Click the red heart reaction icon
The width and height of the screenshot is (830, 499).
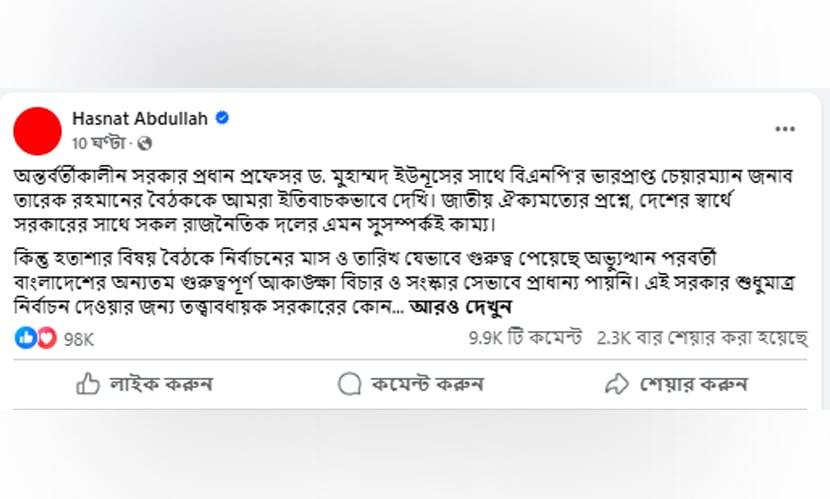click(47, 338)
